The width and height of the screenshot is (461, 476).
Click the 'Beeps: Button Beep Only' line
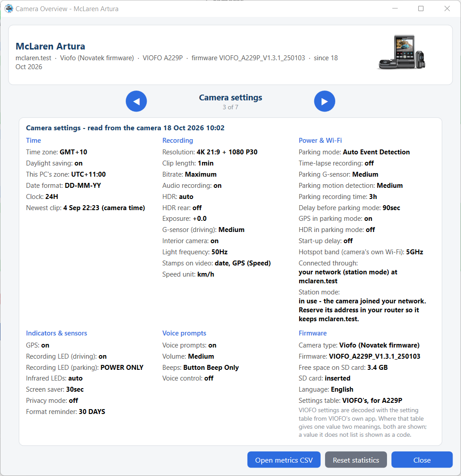click(201, 367)
